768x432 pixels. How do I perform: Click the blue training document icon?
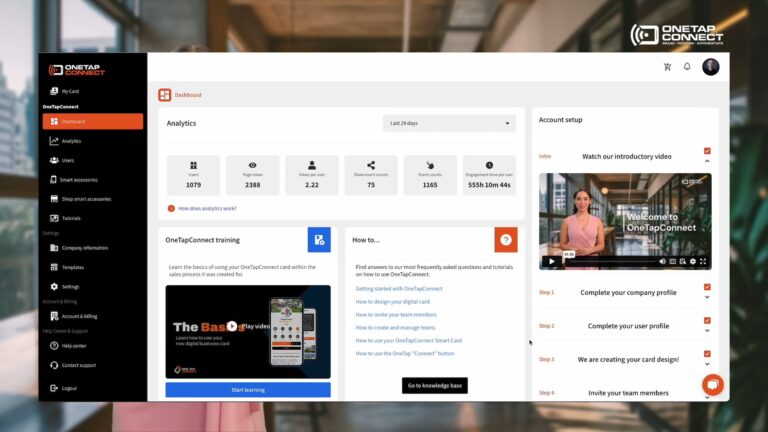tap(319, 240)
